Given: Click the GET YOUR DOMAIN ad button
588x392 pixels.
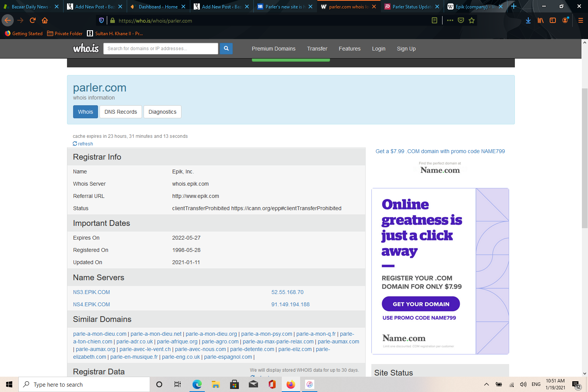Looking at the screenshot, I should tap(421, 304).
